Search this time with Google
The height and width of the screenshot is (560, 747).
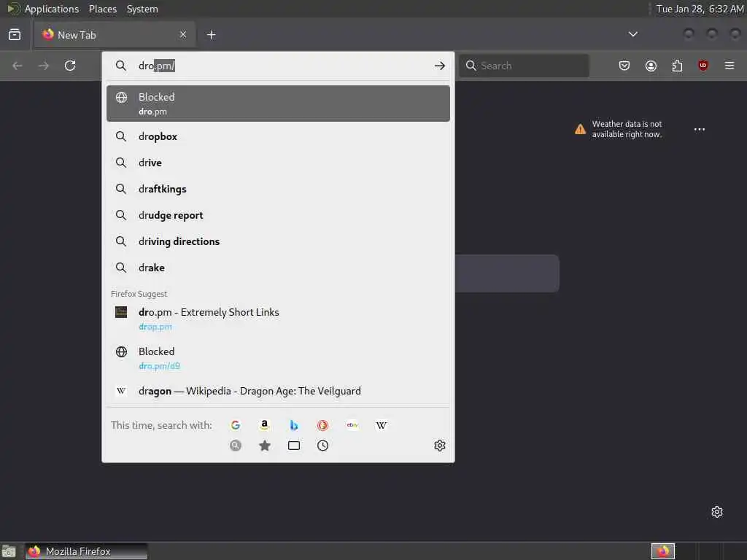[236, 425]
